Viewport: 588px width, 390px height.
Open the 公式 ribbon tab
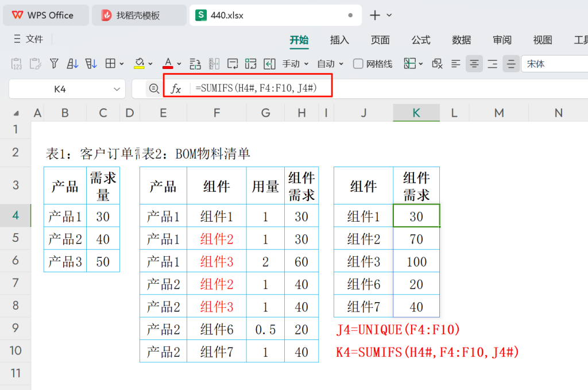click(421, 40)
